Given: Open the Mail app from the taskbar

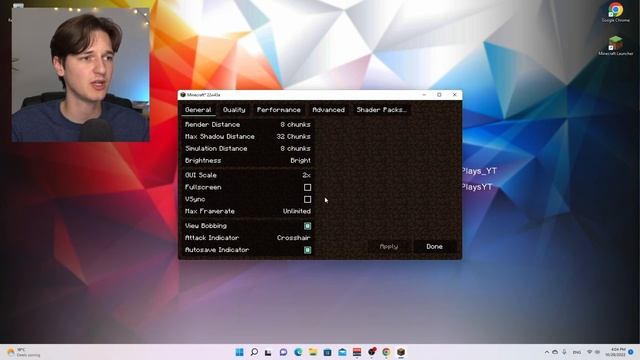Looking at the screenshot, I should click(342, 352).
